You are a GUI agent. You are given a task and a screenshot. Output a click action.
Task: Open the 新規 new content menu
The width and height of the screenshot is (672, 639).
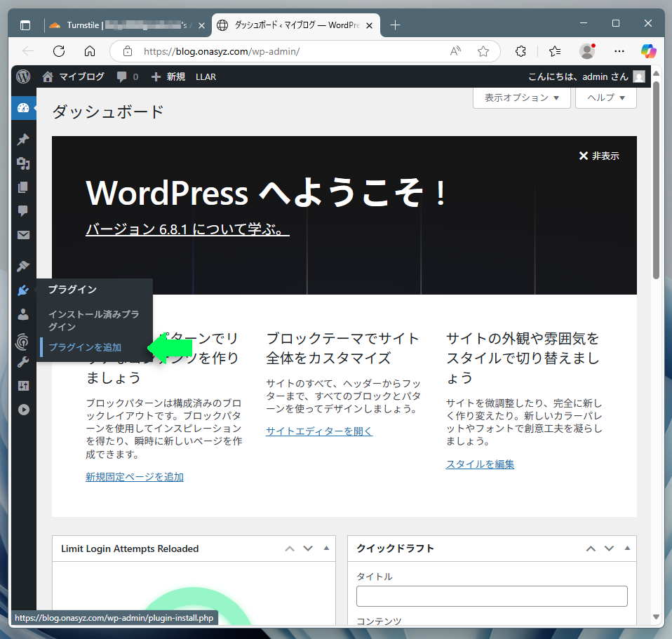(168, 76)
